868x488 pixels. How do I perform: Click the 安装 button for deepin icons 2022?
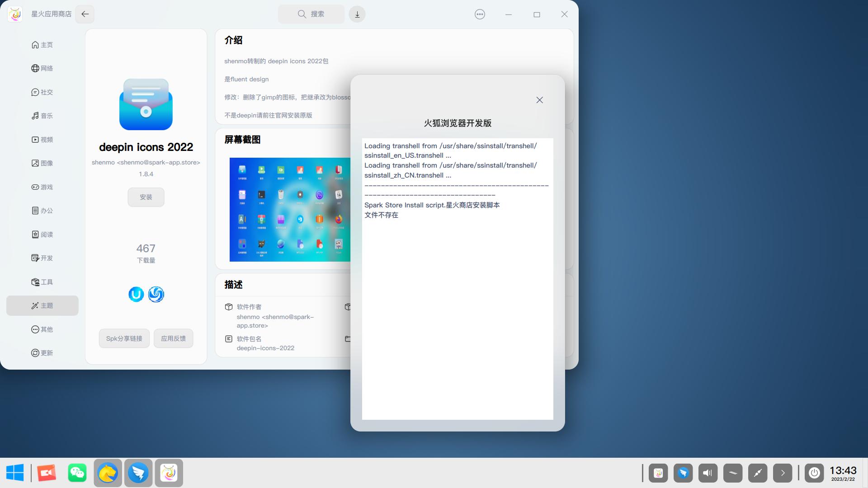pos(146,197)
